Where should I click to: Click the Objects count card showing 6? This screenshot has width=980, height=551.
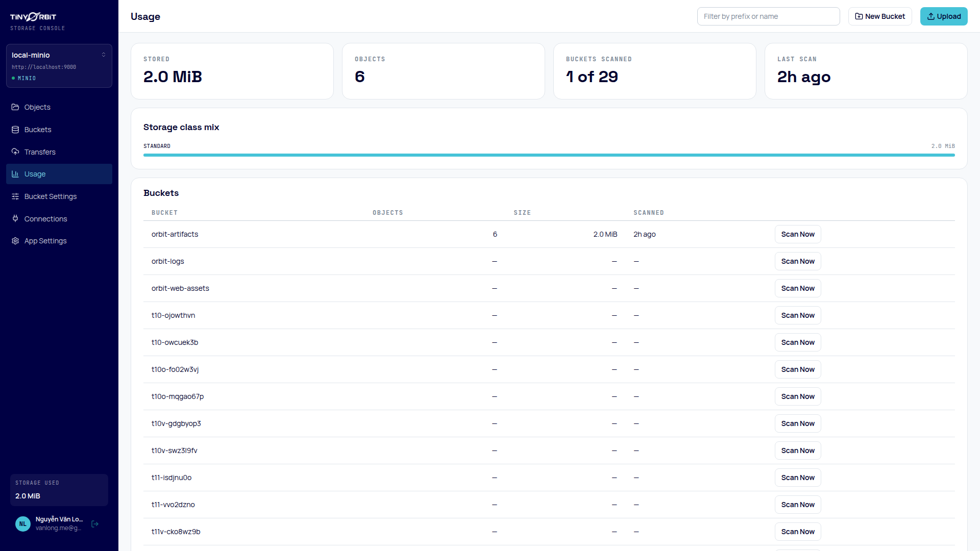pos(443,71)
